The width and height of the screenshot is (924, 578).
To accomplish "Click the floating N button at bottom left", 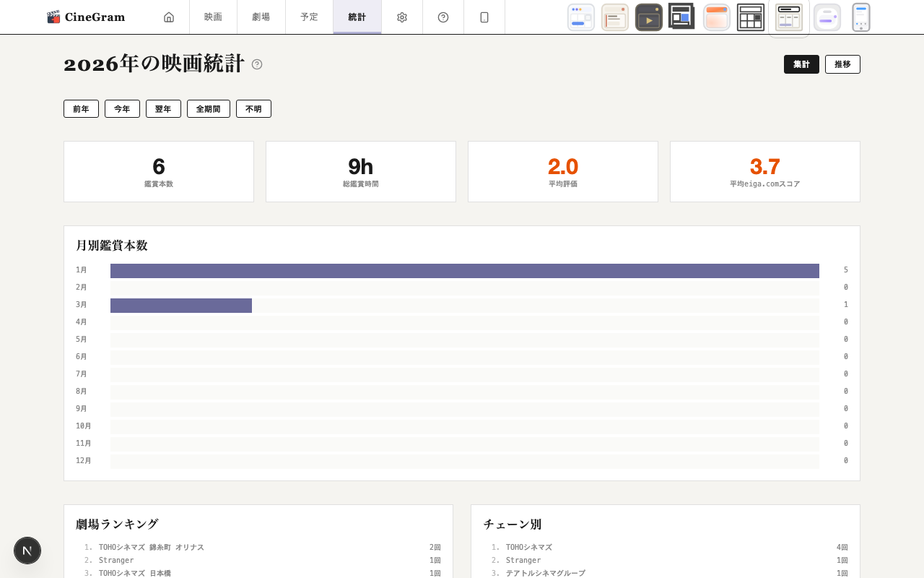I will [x=27, y=551].
